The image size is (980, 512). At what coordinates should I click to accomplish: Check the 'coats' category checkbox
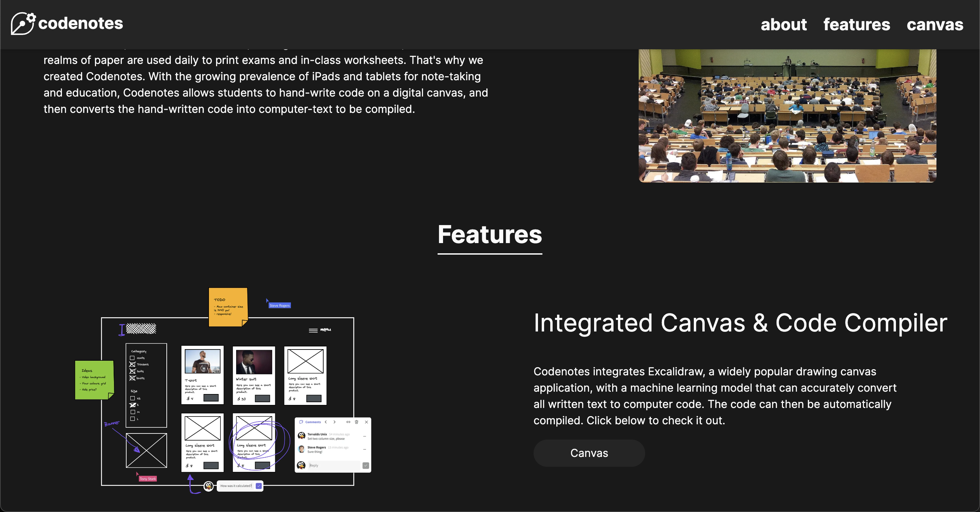click(x=132, y=358)
